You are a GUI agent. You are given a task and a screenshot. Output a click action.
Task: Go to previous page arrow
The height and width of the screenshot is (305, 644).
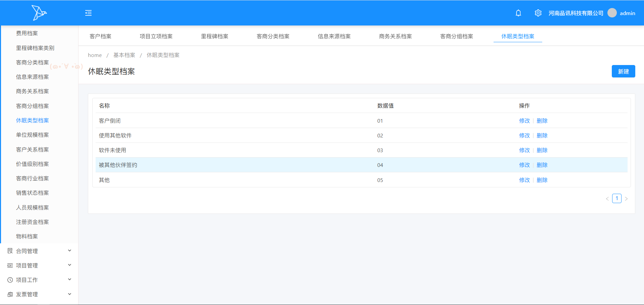pyautogui.click(x=607, y=199)
